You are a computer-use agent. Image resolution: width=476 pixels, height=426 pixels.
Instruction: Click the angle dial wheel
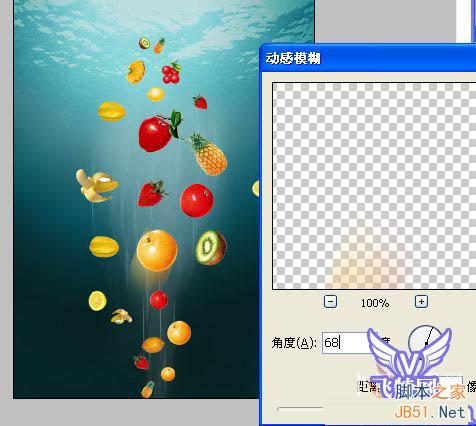point(425,342)
